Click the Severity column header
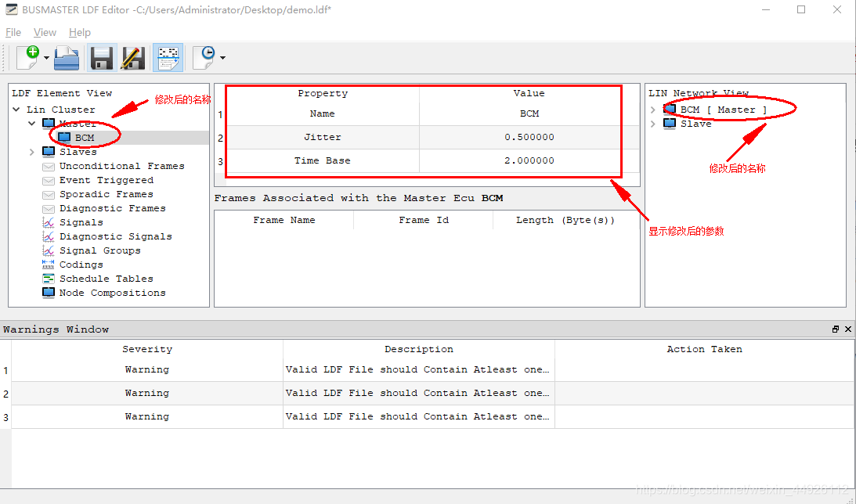The height and width of the screenshot is (504, 856). coord(147,350)
